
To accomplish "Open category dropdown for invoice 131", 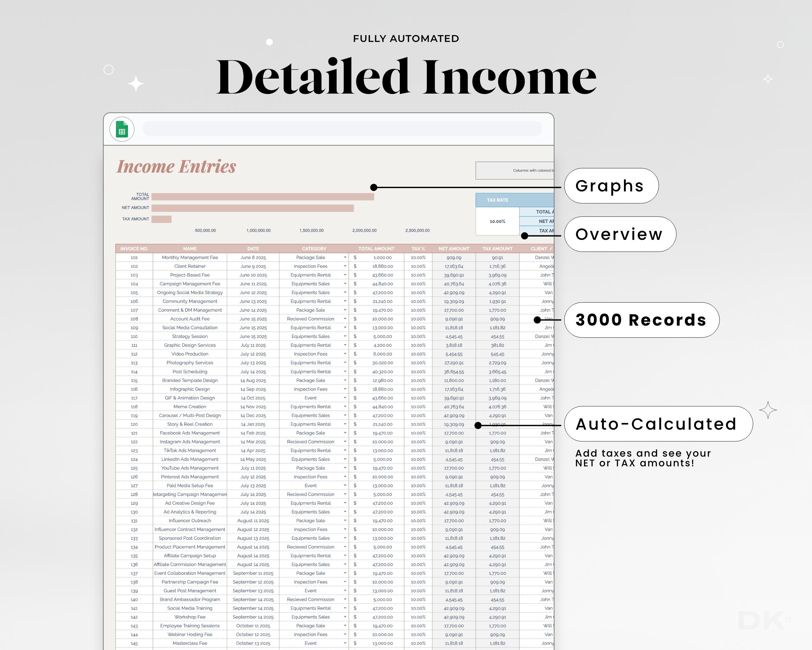I will click(345, 520).
